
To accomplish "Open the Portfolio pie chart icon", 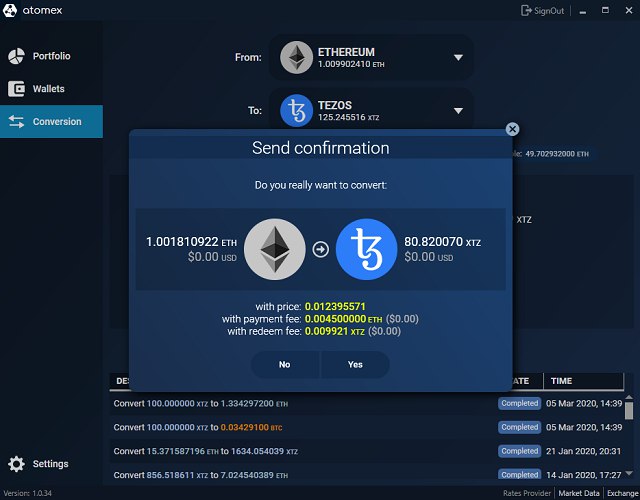I will click(16, 56).
